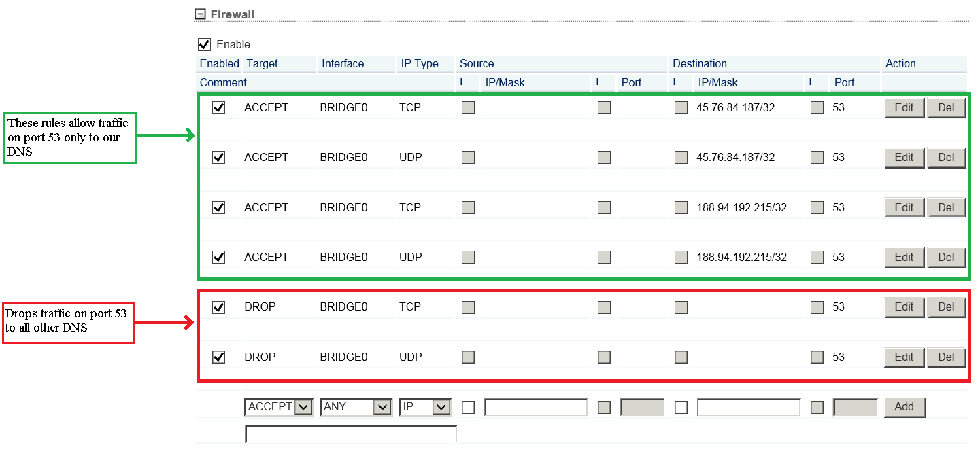The width and height of the screenshot is (980, 456).
Task: Toggle enabled checkbox for TCP DROP rule
Action: [218, 307]
